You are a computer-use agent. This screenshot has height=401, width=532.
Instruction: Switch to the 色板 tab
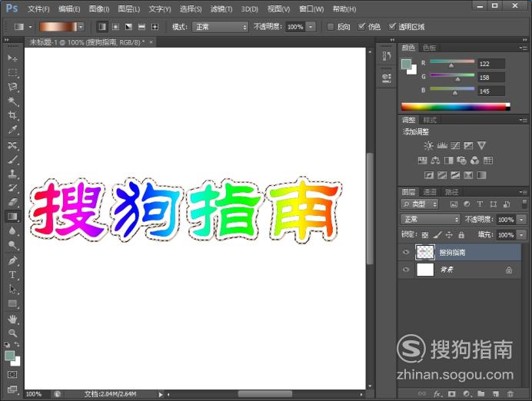pyautogui.click(x=430, y=48)
